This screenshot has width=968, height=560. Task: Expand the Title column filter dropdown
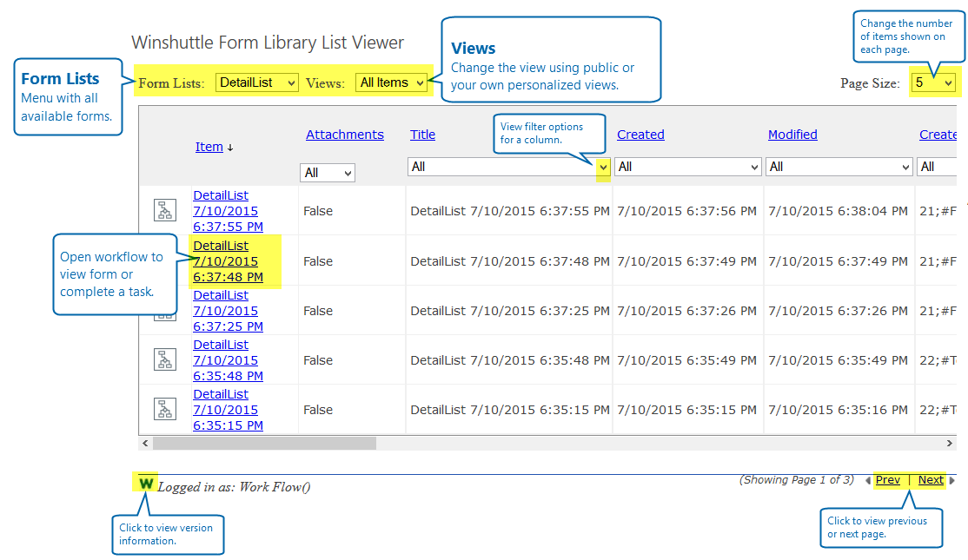point(509,167)
